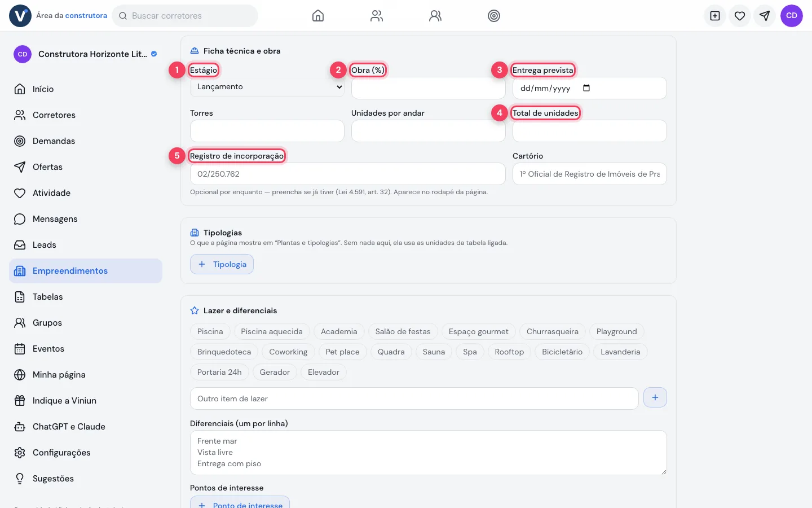Add a new Tipologia
Screen dimensions: 812x508
point(222,264)
